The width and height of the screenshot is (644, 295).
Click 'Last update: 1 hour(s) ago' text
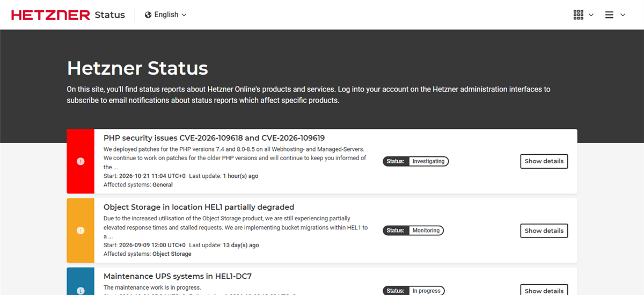coord(224,176)
